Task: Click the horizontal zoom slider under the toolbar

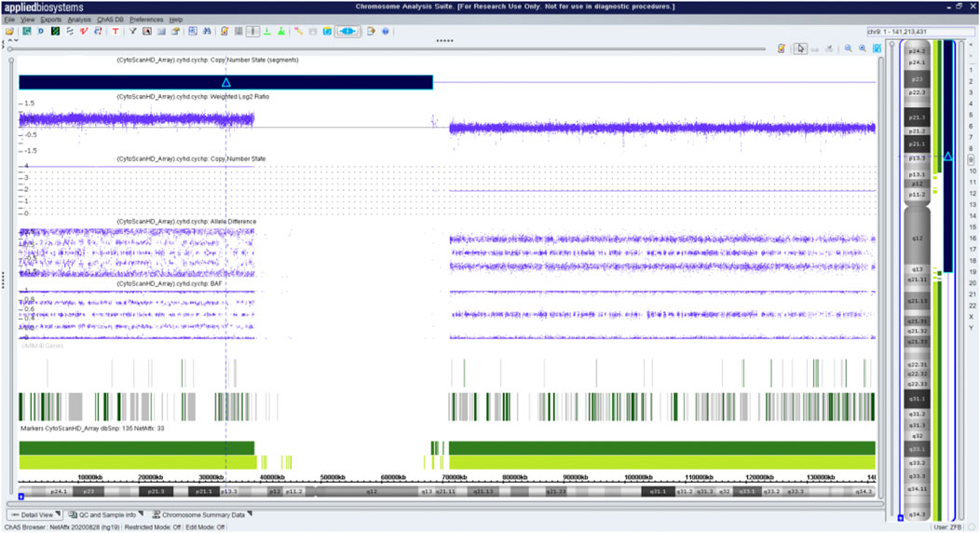Action: pos(387,48)
